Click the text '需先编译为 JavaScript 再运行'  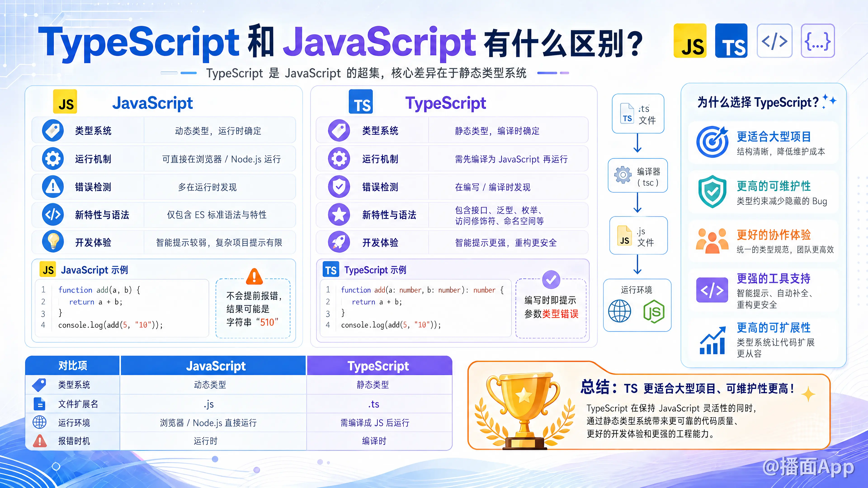[512, 159]
